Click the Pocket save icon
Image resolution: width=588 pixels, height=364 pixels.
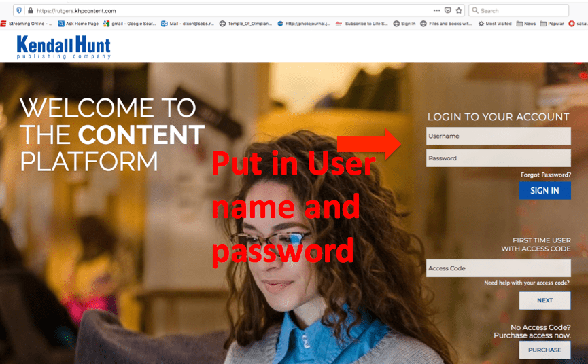tap(447, 11)
